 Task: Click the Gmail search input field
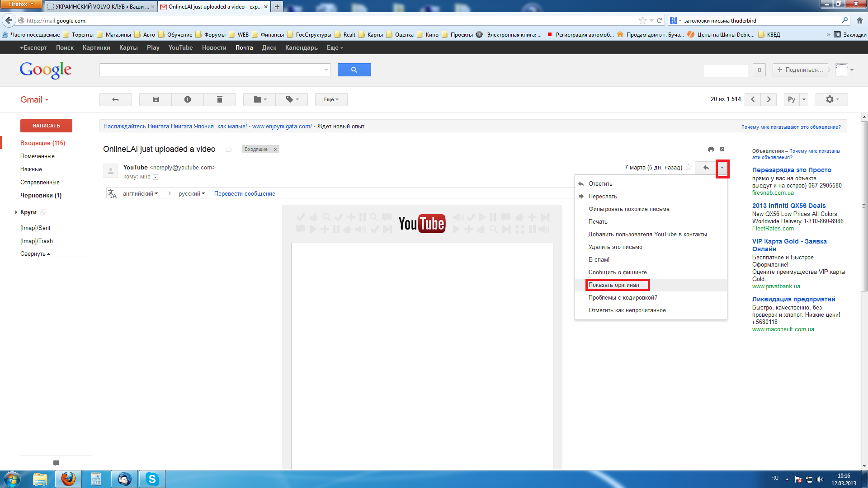[212, 70]
